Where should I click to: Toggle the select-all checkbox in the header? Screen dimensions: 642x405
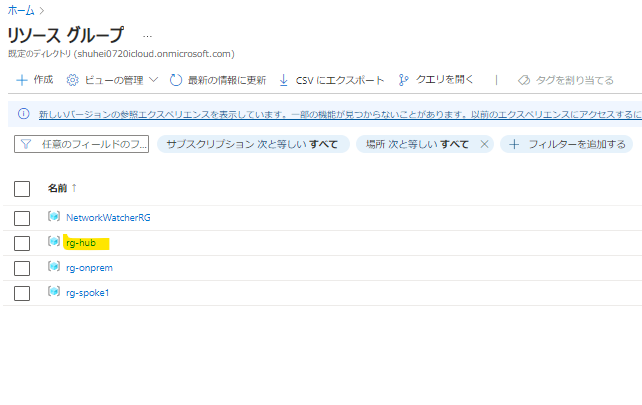[22, 189]
